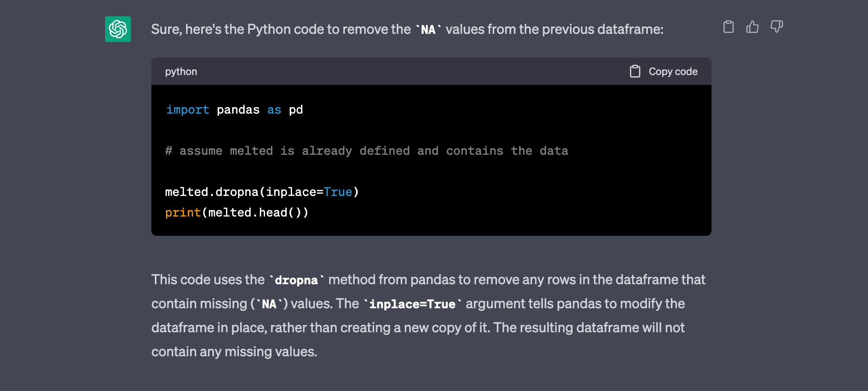Click the python language label
Image resolution: width=868 pixels, height=391 pixels.
[181, 72]
